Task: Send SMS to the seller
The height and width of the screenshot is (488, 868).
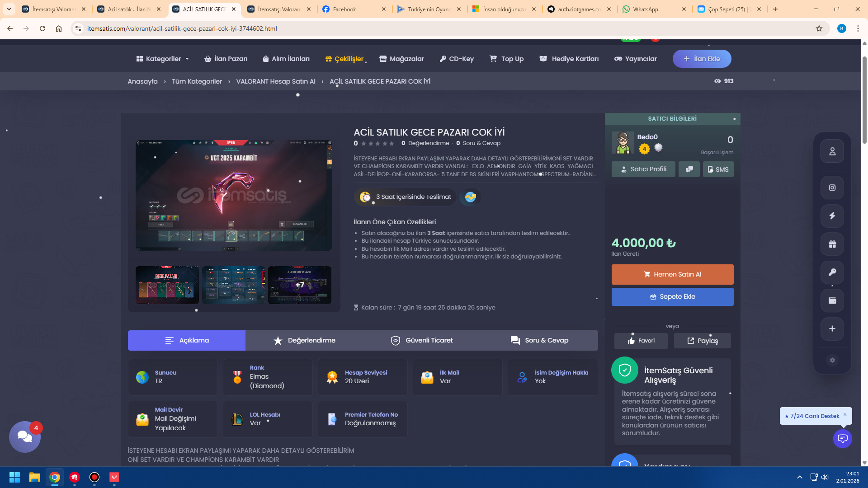Action: 718,169
